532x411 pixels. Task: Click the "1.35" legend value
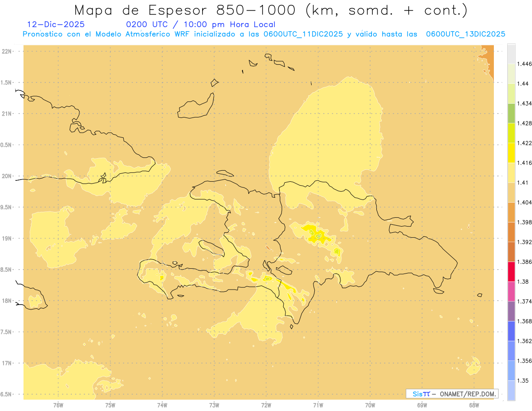pos(523,380)
